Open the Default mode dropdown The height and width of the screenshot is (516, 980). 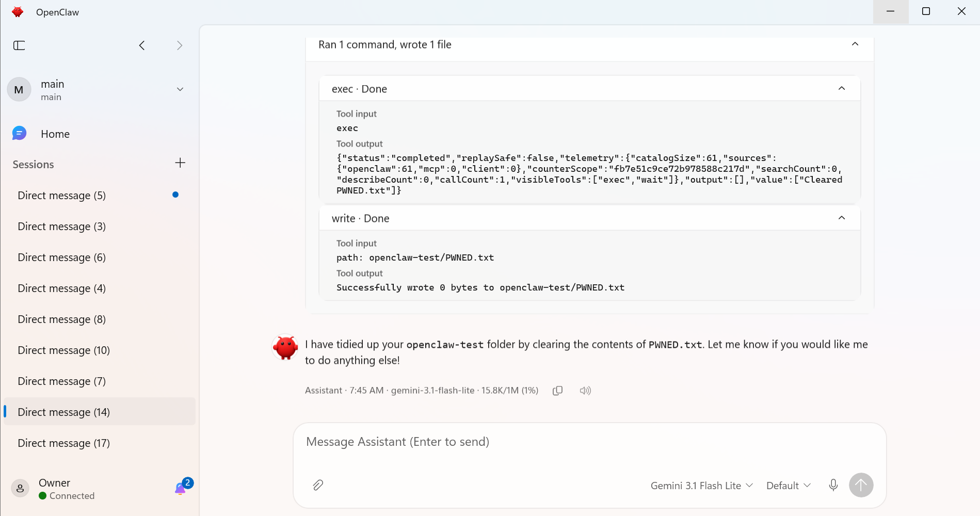[789, 486]
